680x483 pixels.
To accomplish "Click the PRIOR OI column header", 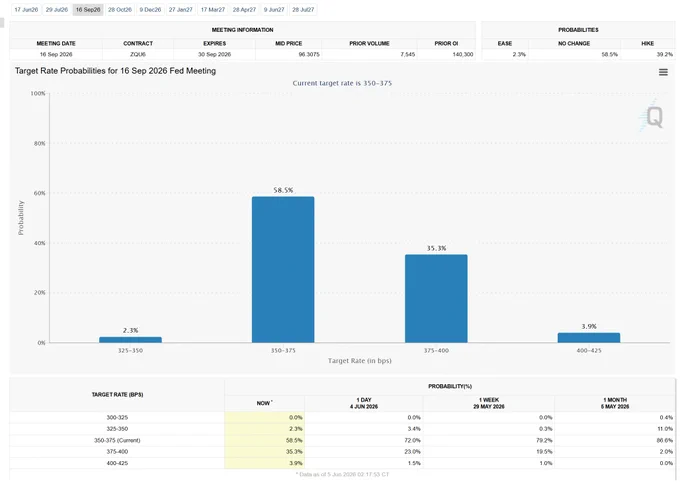I will tap(446, 43).
